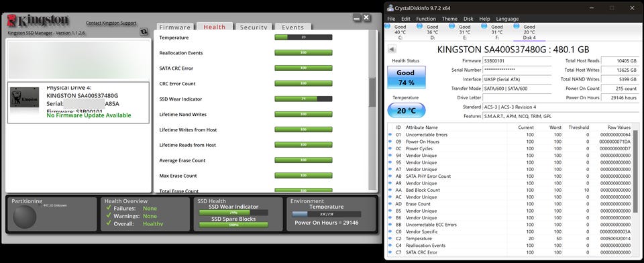Click the Overall checkmark in Health Overview
Screen dimensions: 644x263
[x=109, y=223]
